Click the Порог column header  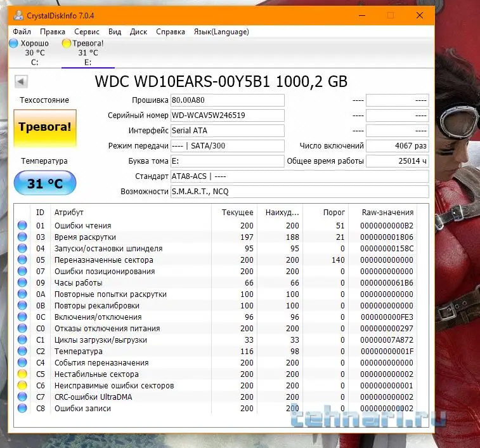[326, 213]
